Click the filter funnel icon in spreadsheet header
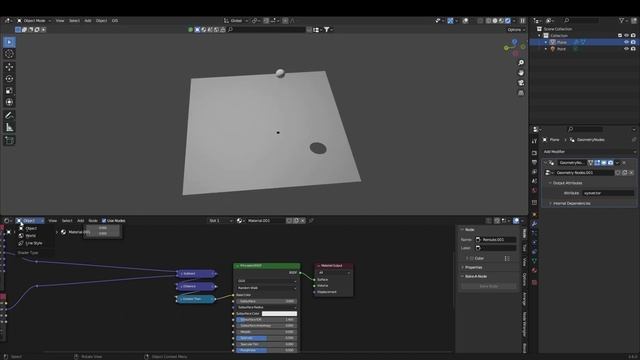Screen dimensions: 640x360 pyautogui.click(x=327, y=29)
